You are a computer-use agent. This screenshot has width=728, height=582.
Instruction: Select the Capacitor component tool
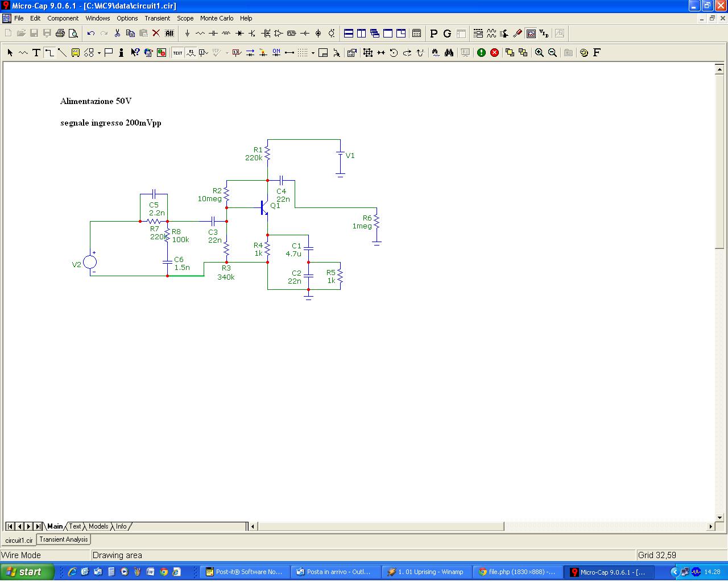[213, 34]
